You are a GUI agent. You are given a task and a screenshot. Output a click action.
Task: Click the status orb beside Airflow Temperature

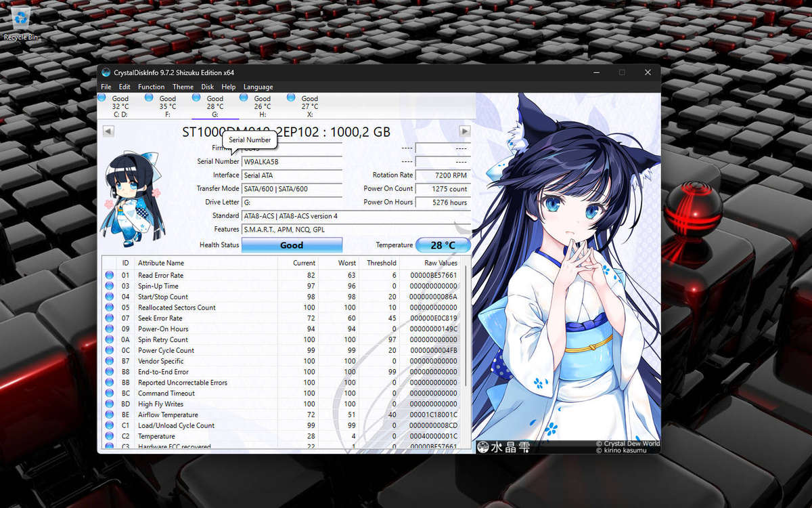[x=110, y=415]
